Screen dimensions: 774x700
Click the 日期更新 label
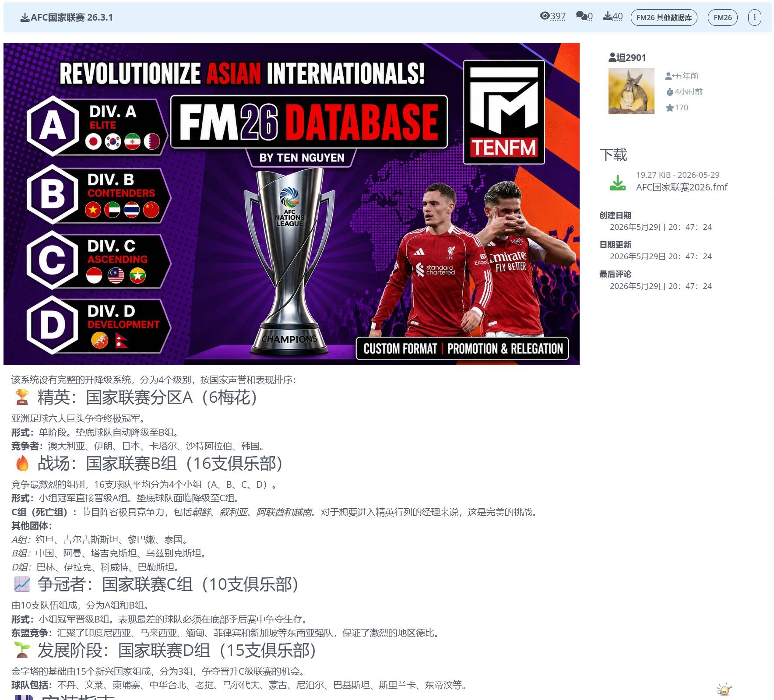click(x=615, y=245)
